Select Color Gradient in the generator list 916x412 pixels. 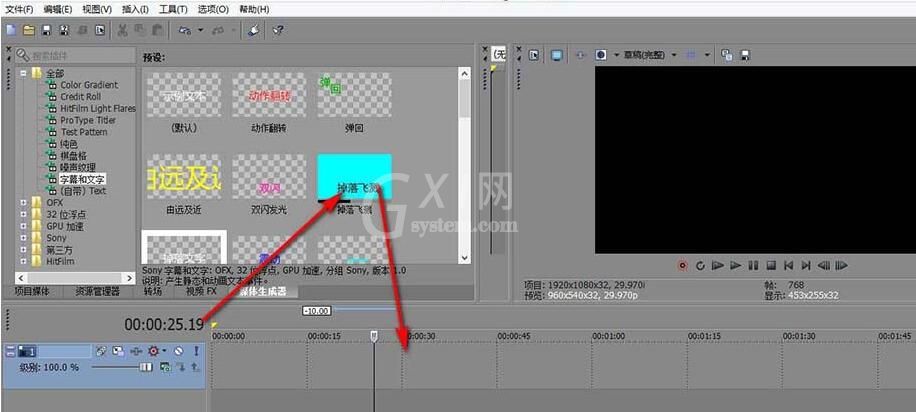pyautogui.click(x=89, y=85)
